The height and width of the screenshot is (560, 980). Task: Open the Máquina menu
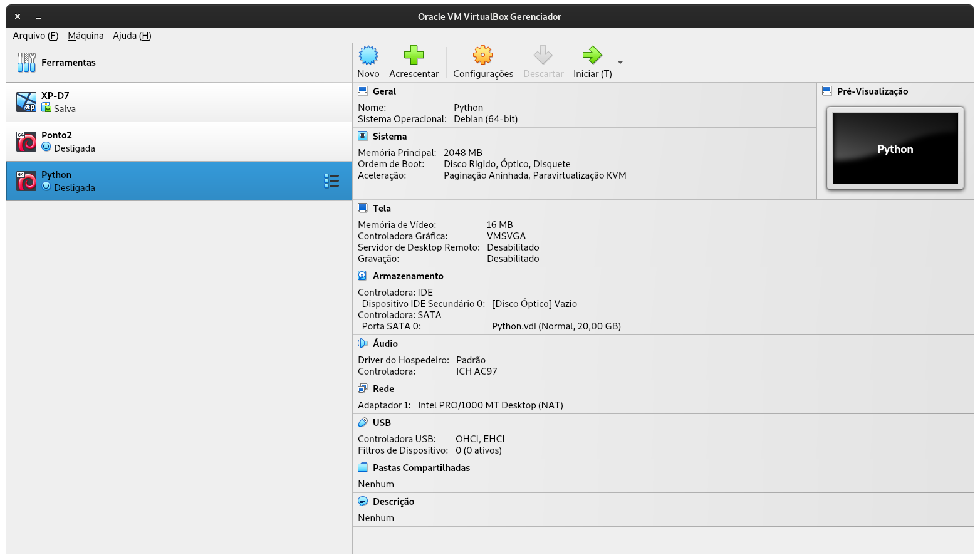[x=86, y=36]
